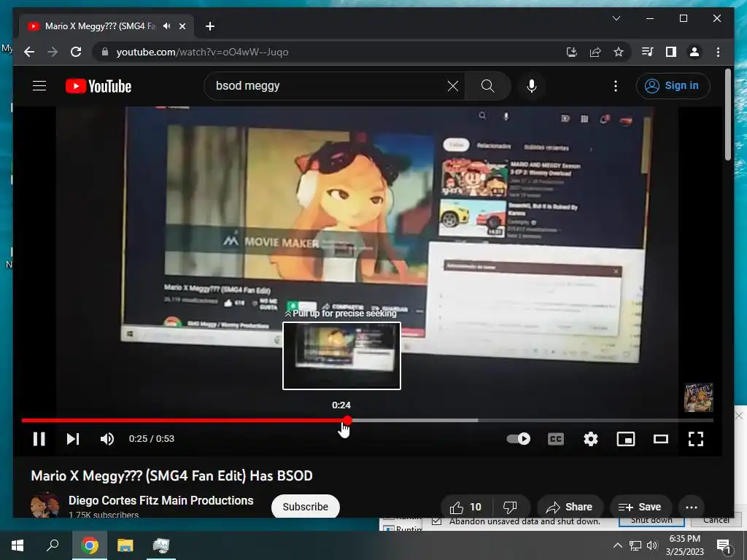Open a new browser tab
This screenshot has width=747, height=560.
tap(210, 26)
